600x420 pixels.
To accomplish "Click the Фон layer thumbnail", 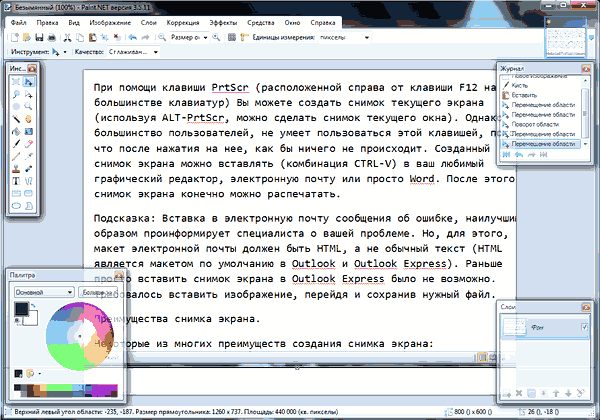I will tap(510, 328).
